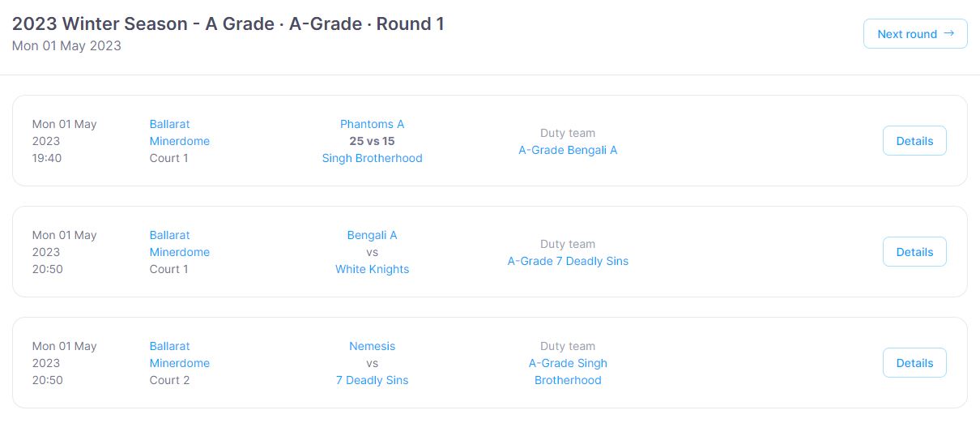Screen dimensions: 980x423
Task: Open the Nemesis team link
Action: click(372, 346)
